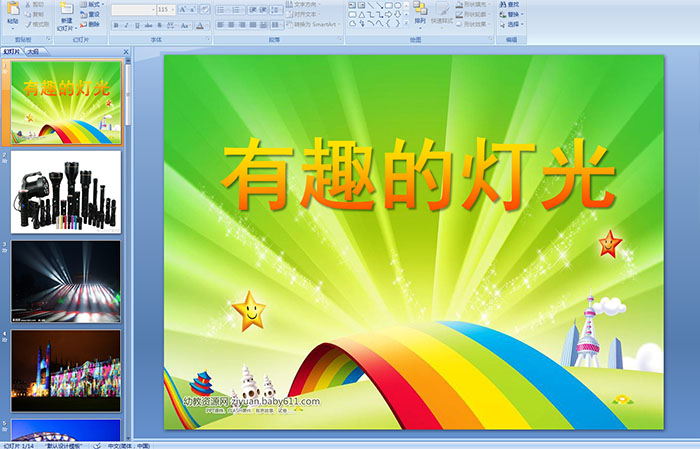700x449 pixels.
Task: Select the straight Line shape
Action: pos(370,5)
